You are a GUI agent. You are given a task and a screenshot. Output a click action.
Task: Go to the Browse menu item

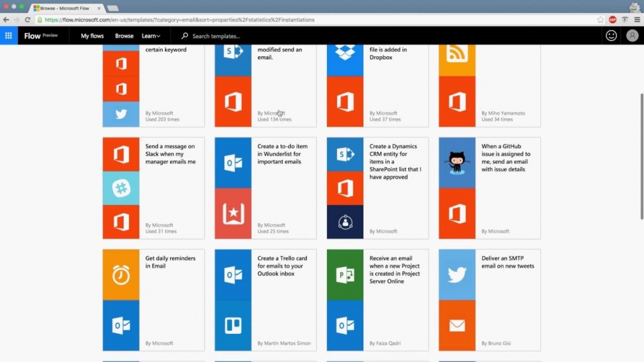[124, 36]
